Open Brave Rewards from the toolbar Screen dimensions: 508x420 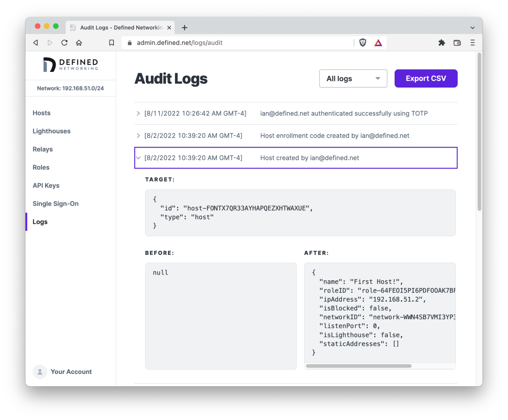click(x=378, y=43)
